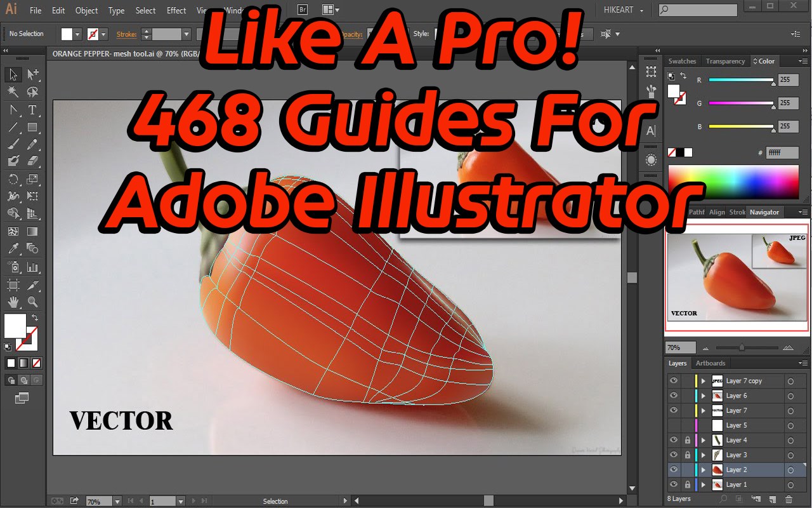Select the Magic Wand tool
Viewport: 812px width, 508px height.
click(x=13, y=92)
